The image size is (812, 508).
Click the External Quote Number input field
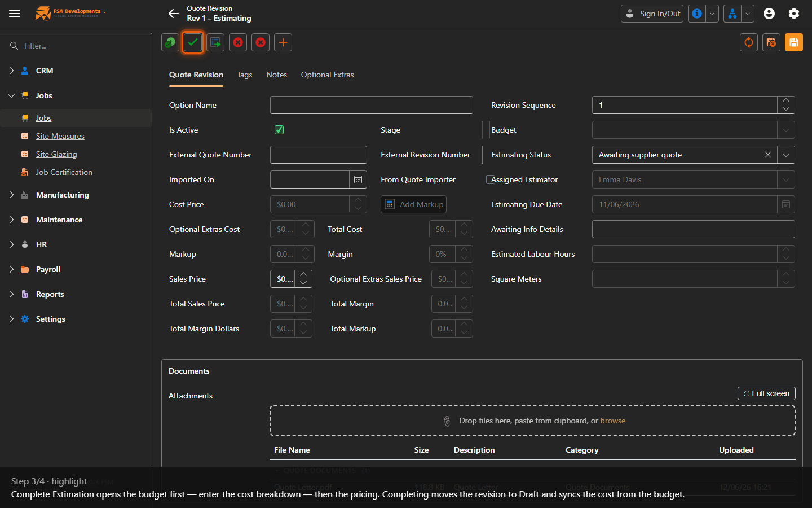pos(319,155)
